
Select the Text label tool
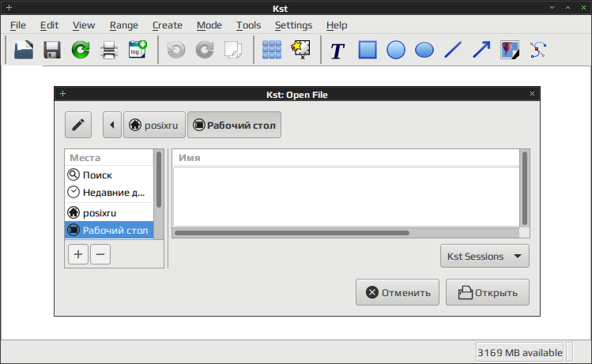[x=337, y=51]
